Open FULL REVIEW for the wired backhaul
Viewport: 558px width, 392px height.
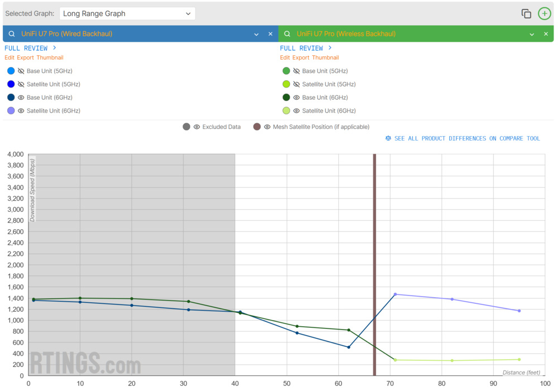26,48
